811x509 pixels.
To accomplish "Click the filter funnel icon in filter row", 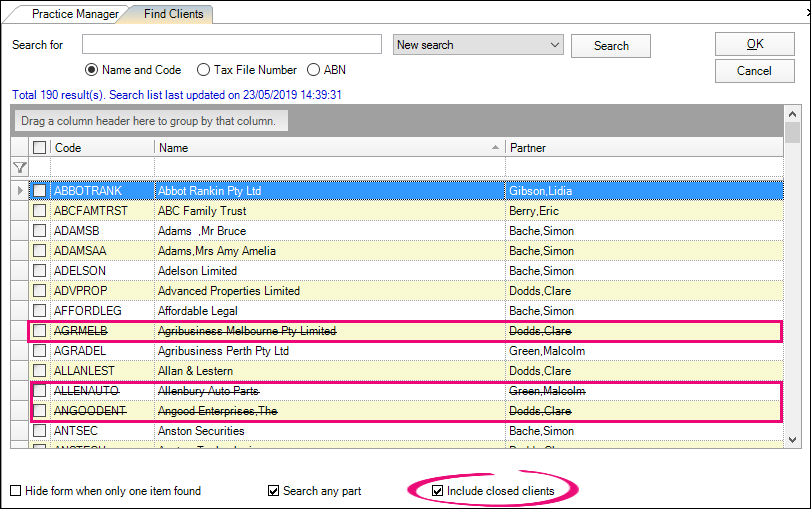I will (x=19, y=168).
